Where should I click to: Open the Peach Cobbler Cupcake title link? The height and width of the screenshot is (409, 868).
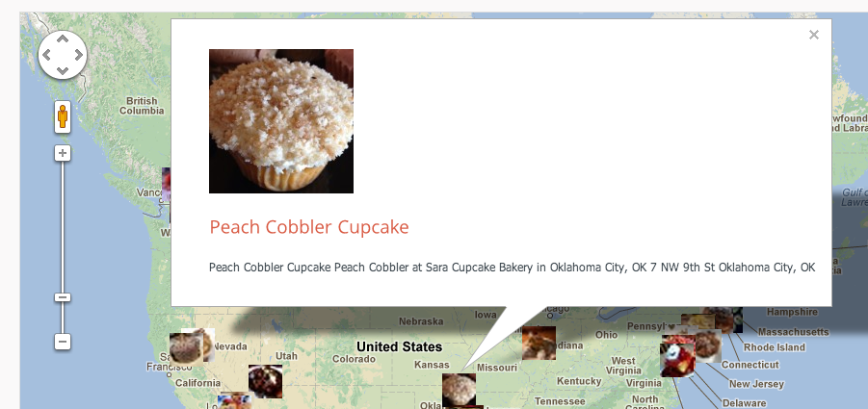(x=309, y=226)
